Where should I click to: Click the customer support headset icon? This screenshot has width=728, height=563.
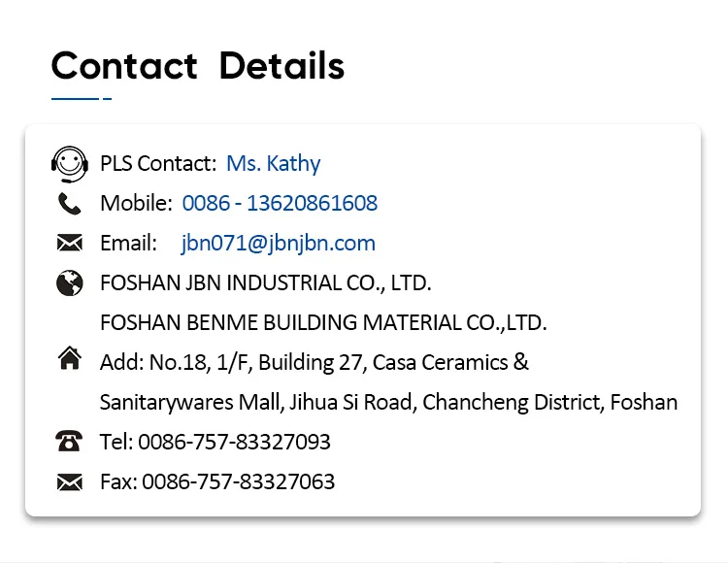[x=69, y=163]
